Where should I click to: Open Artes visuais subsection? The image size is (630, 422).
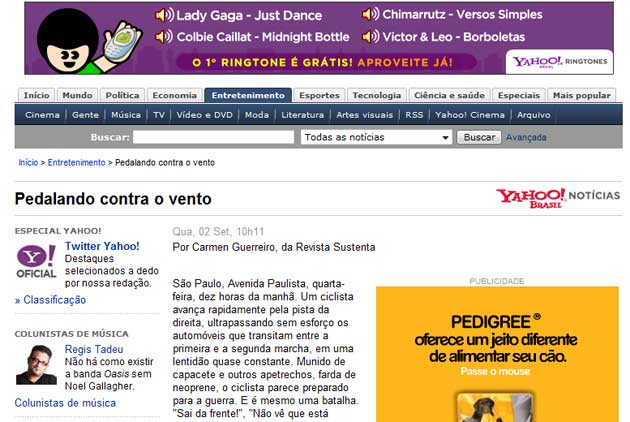(x=364, y=115)
